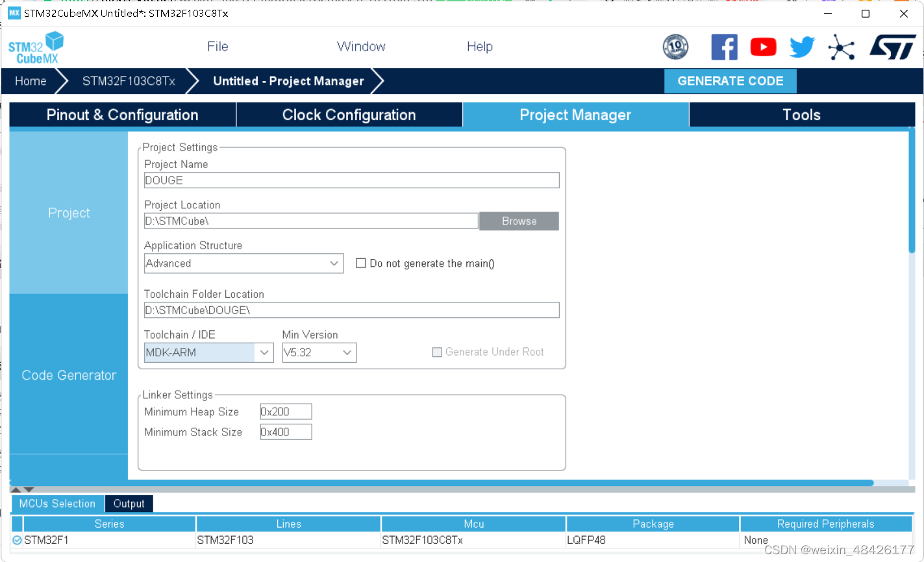Click the None required peripherals cell
924x562 pixels.
826,540
